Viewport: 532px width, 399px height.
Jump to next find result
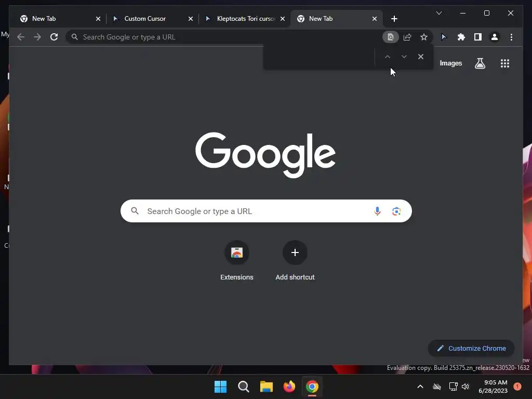click(x=404, y=57)
